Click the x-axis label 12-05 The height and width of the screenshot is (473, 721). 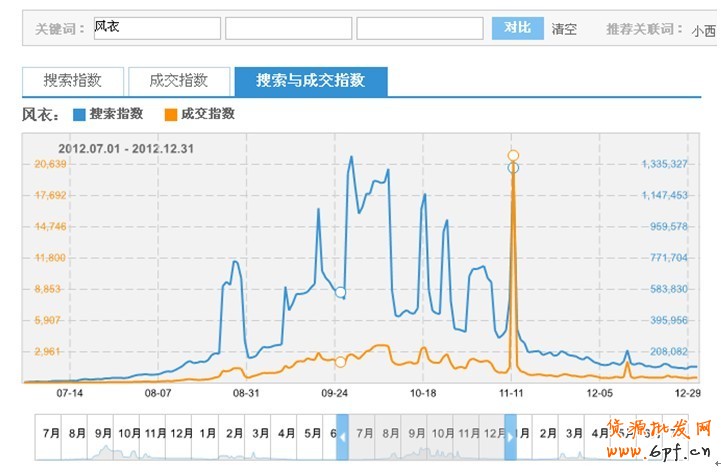[x=600, y=393]
